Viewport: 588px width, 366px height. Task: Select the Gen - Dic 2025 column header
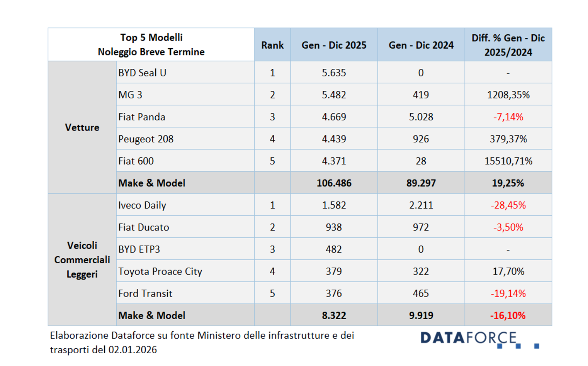tap(334, 45)
